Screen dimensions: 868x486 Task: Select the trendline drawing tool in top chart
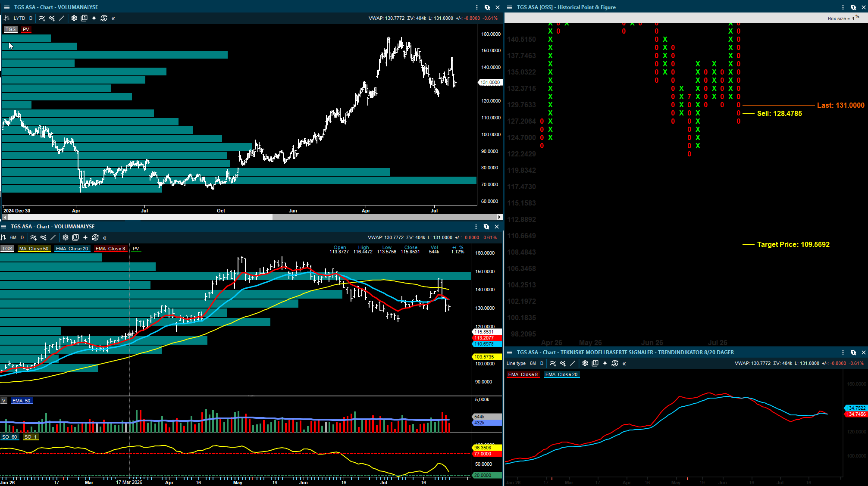coord(62,18)
